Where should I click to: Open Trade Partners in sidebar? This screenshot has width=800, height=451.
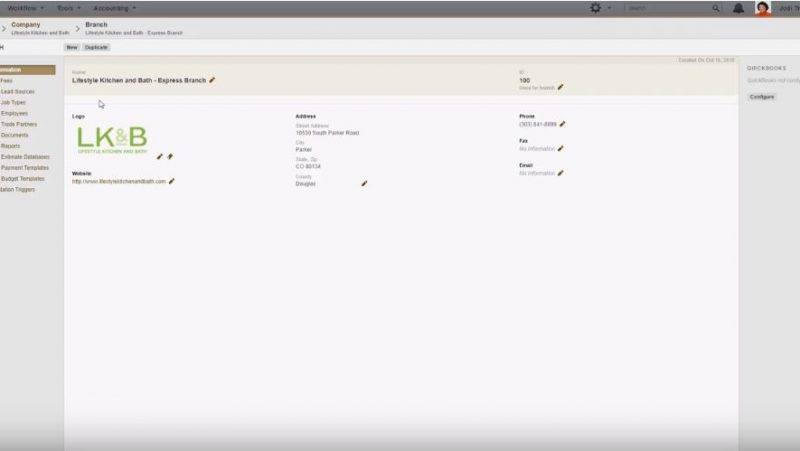coord(19,124)
